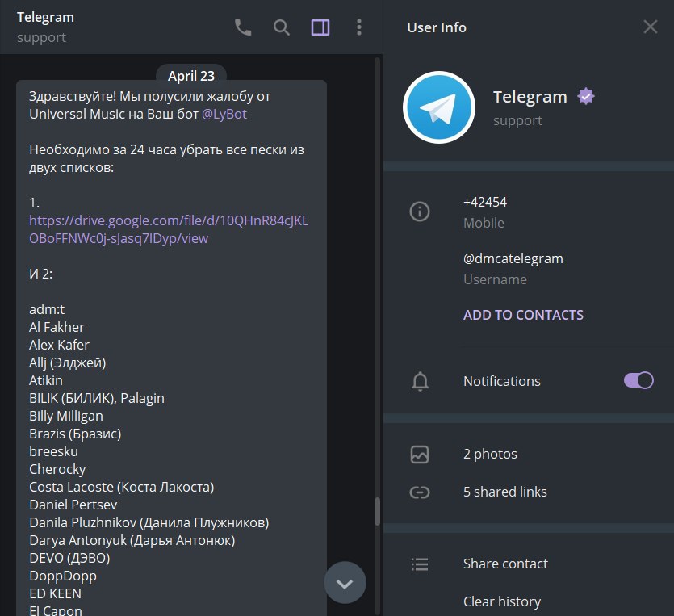Click the 'ED KEEN' entry in the message
The width and height of the screenshot is (674, 616).
(55, 593)
